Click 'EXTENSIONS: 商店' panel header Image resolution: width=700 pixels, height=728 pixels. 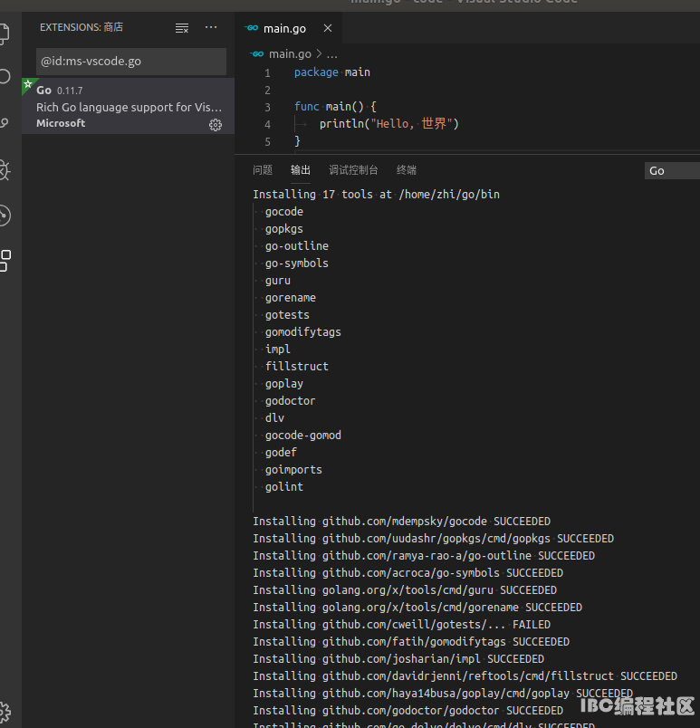point(82,27)
